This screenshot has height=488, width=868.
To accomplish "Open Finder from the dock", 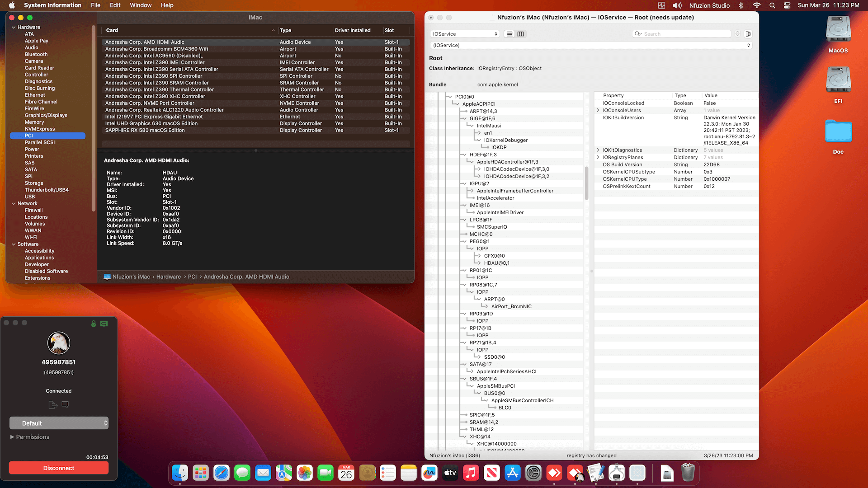I will pos(180,473).
